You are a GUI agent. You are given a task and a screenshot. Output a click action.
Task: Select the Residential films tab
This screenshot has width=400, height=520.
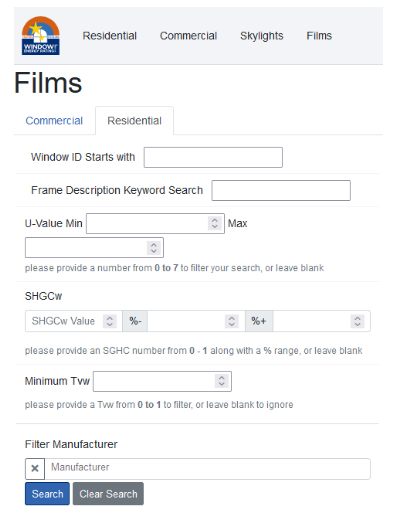tap(134, 121)
